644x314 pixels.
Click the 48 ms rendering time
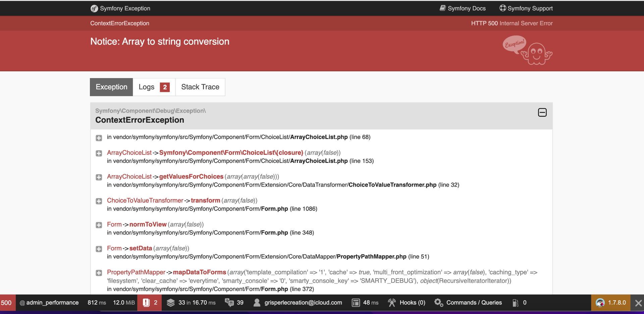[x=371, y=303]
